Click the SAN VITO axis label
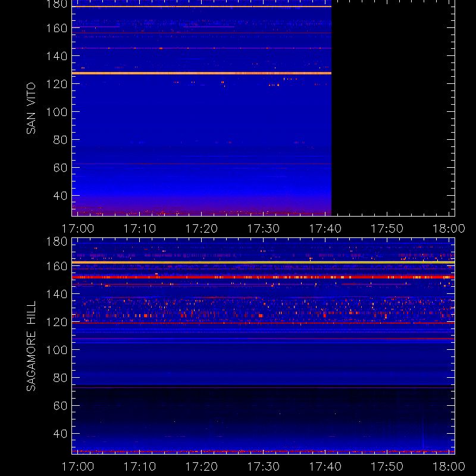 (x=31, y=108)
